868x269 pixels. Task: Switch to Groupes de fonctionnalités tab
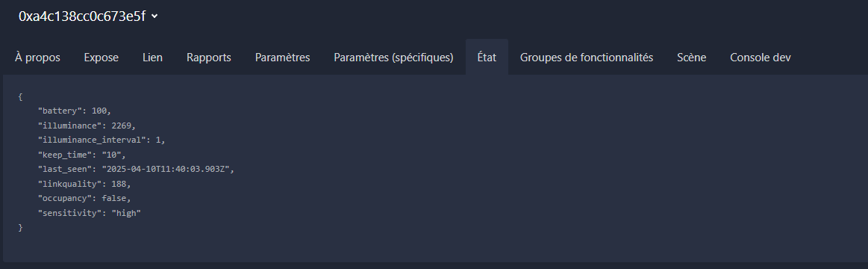(587, 58)
